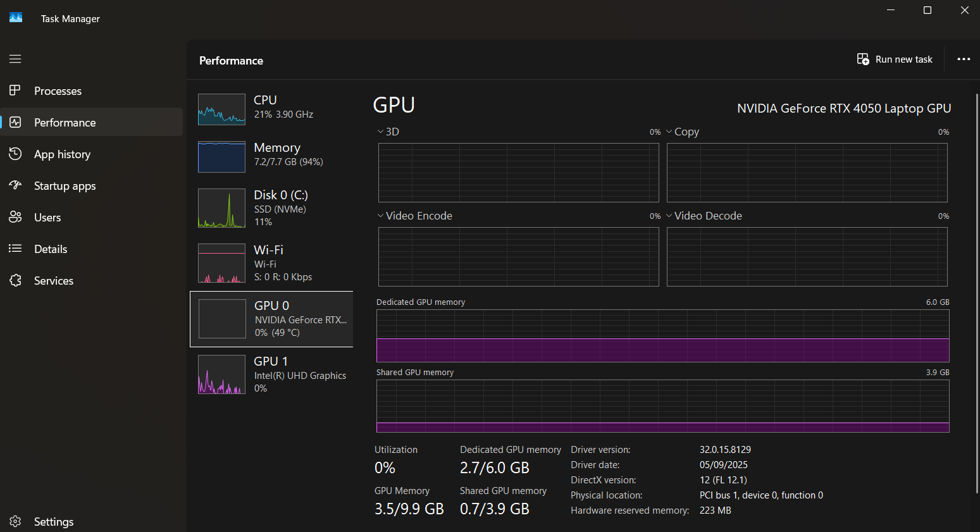Click the Run new task button
The image size is (980, 532).
[x=895, y=59]
